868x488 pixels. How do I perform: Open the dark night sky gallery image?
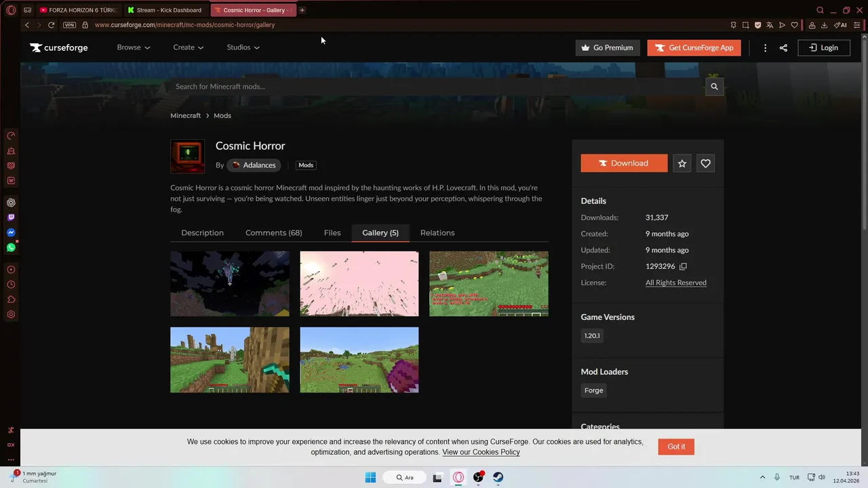point(230,284)
